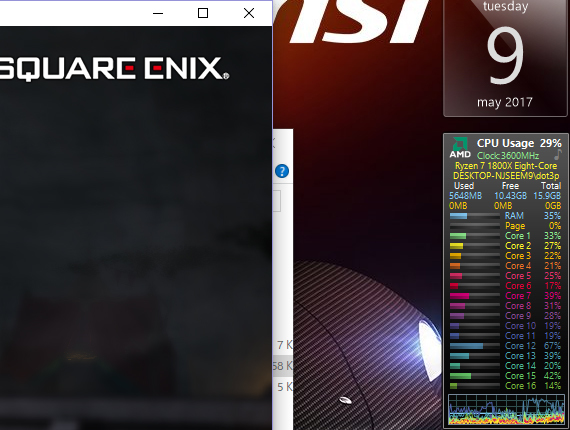Minimize the Square Enix window
This screenshot has height=430, width=570.
(x=158, y=13)
